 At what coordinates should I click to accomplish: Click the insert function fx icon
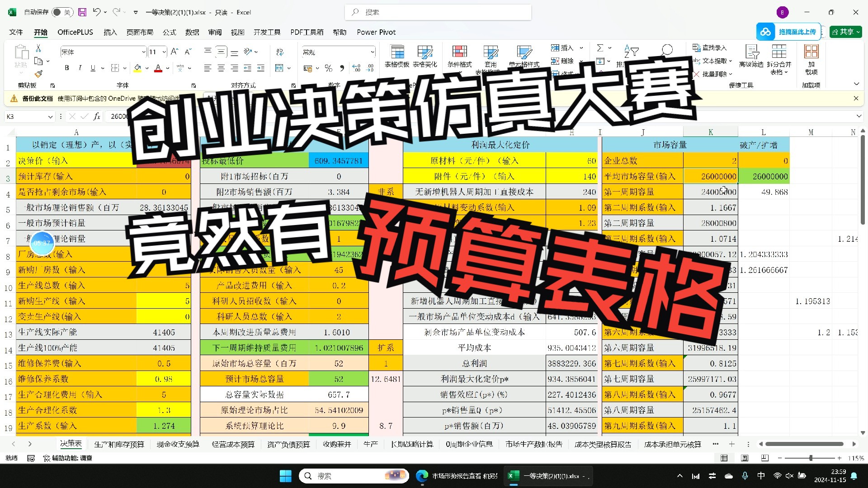97,117
